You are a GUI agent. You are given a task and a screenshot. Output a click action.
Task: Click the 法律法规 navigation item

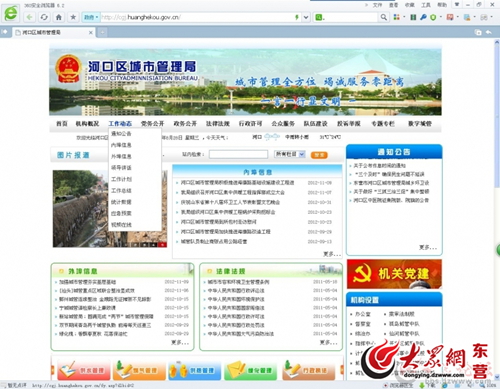(x=218, y=124)
